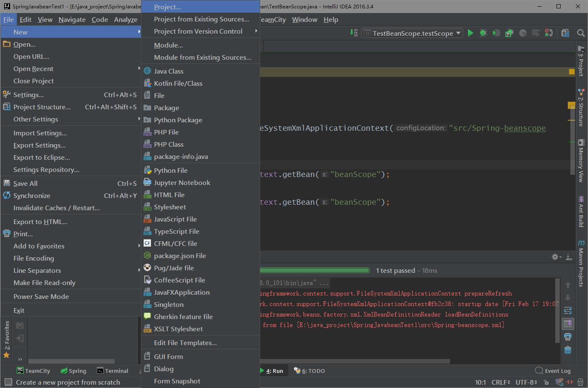This screenshot has height=388, width=588.
Task: Open Search Everywhere magnifier icon
Action: [581, 33]
